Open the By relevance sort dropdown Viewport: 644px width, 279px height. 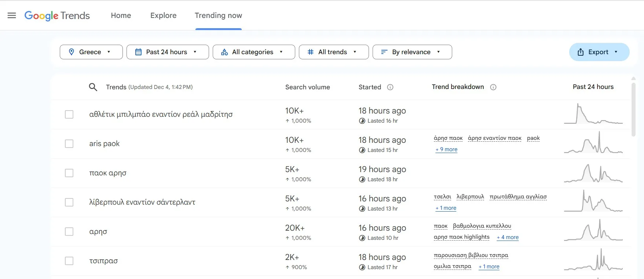[x=412, y=52]
